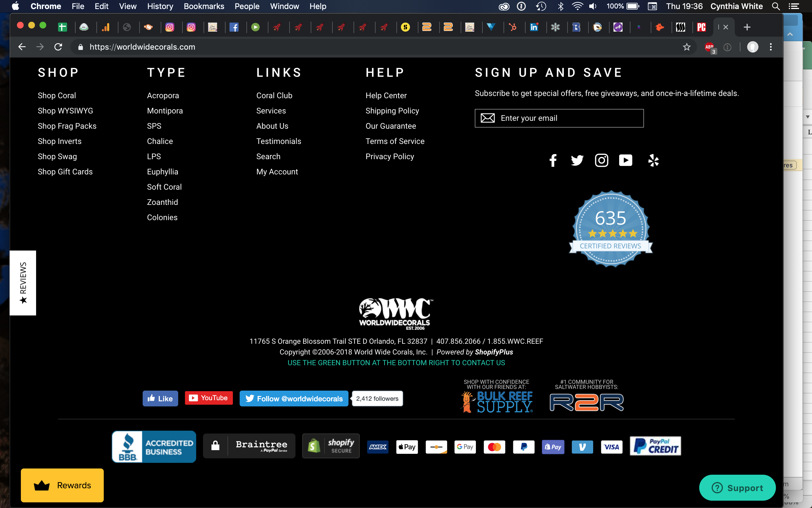Click the My Account link
The height and width of the screenshot is (508, 812).
tap(277, 172)
